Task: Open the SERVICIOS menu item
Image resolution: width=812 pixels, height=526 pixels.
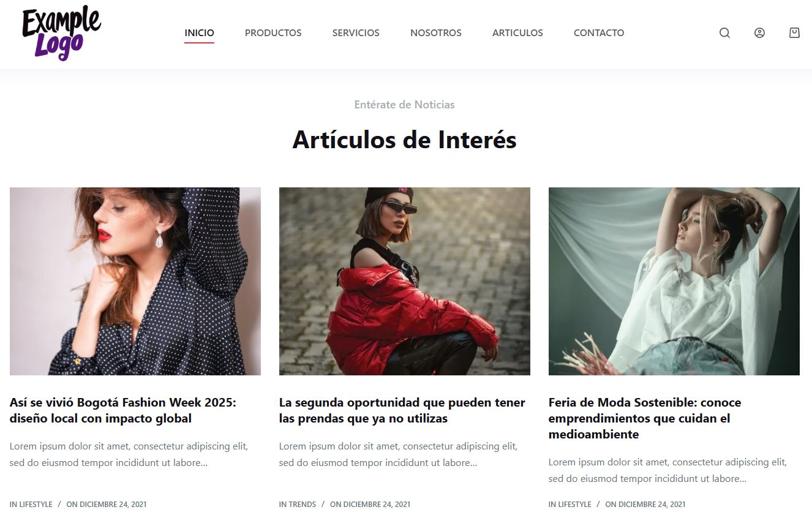Action: [356, 33]
